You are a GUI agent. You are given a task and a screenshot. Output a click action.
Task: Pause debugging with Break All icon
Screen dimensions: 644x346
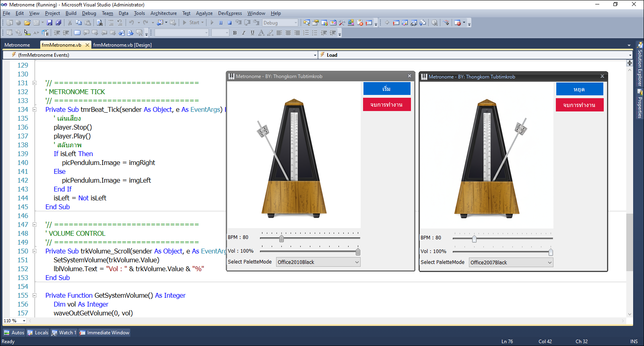[221, 23]
